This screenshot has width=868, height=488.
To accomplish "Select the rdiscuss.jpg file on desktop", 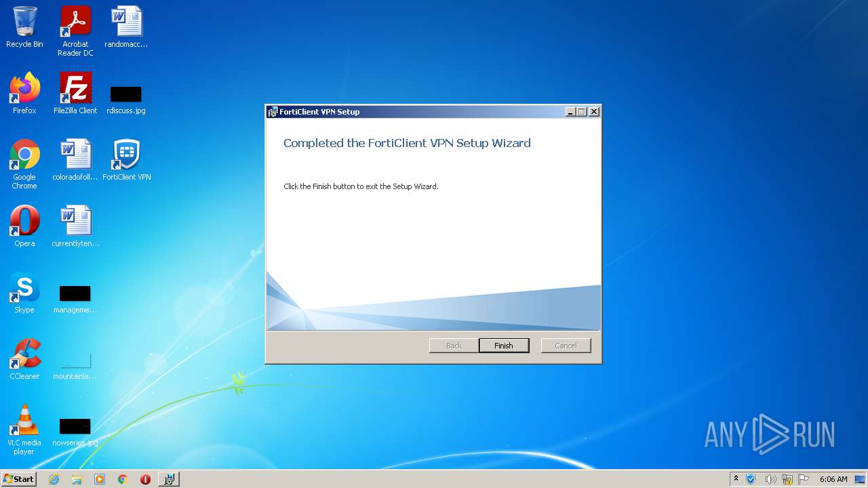I will pos(126,99).
